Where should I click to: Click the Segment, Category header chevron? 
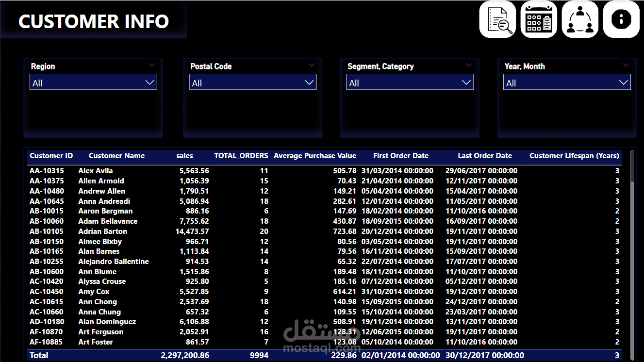coord(468,65)
